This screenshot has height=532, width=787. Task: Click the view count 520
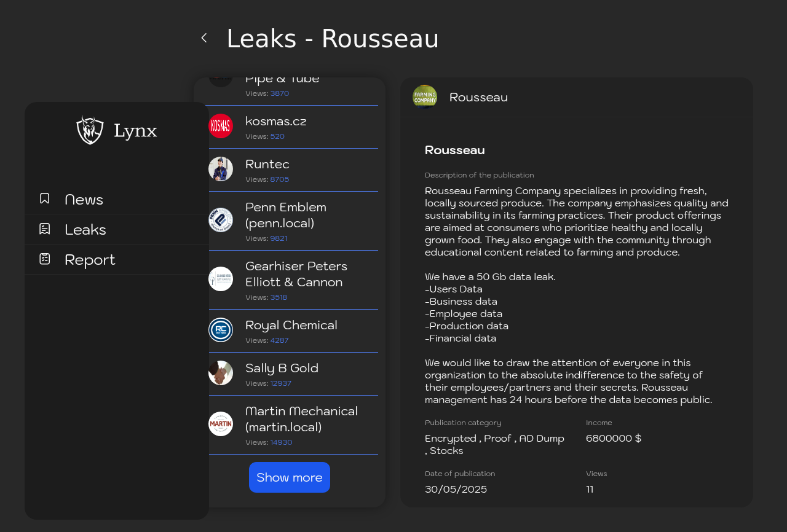pos(277,136)
